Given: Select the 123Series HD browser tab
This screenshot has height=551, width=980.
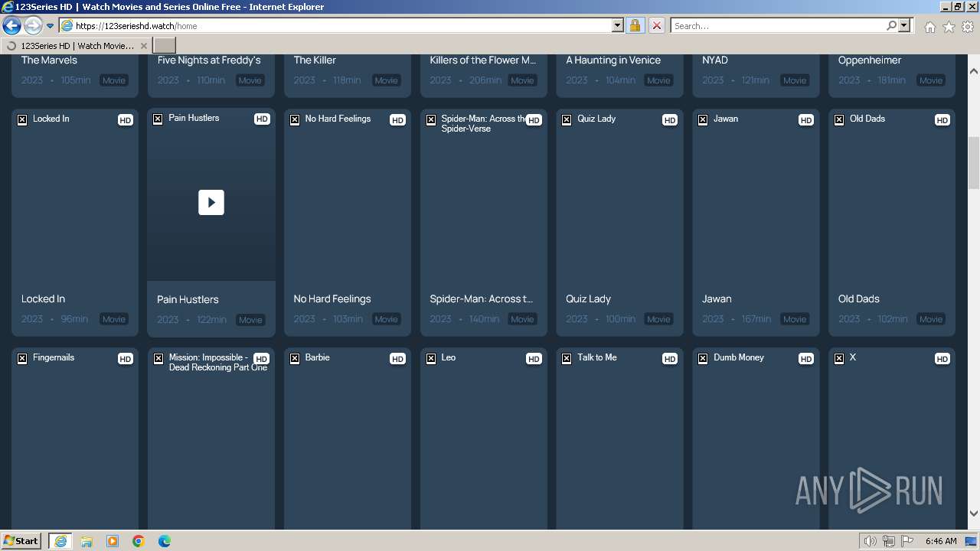Looking at the screenshot, I should point(77,46).
